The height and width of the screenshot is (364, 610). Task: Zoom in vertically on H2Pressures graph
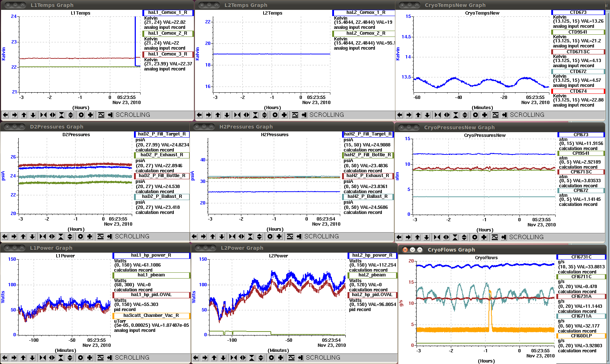click(x=250, y=237)
